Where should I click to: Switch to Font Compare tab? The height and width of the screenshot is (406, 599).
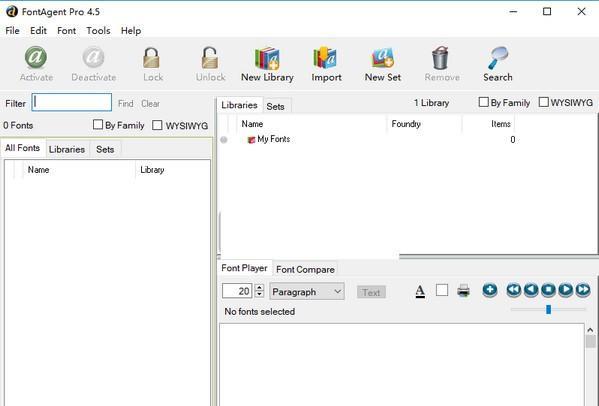(305, 270)
